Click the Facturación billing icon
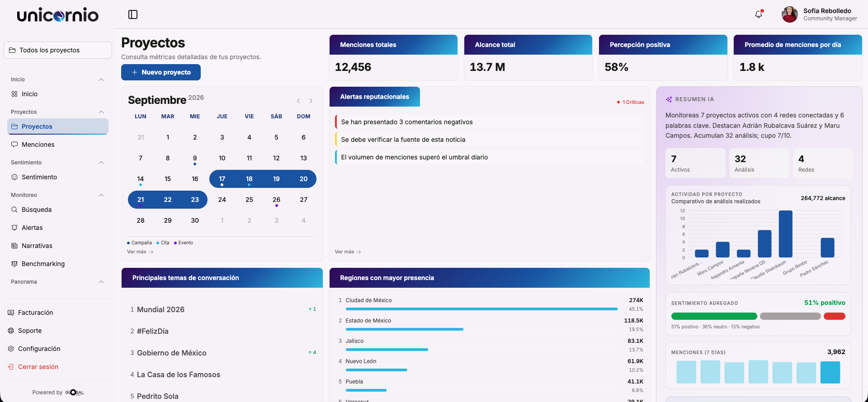 11,313
